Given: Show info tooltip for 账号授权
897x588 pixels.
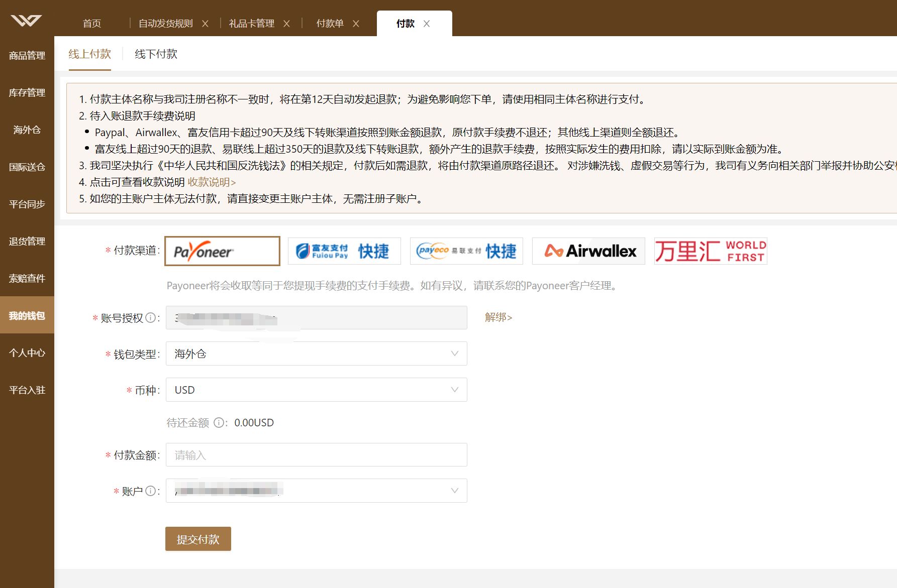Looking at the screenshot, I should pyautogui.click(x=150, y=318).
